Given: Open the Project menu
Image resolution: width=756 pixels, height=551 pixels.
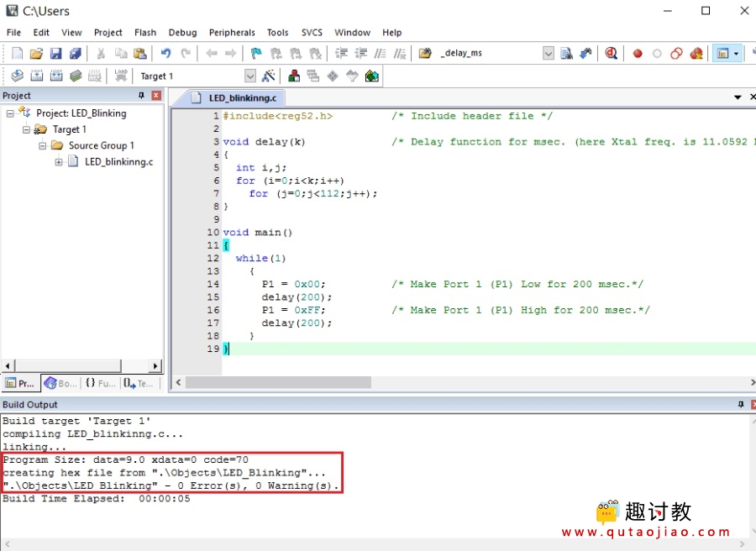Looking at the screenshot, I should click(x=108, y=32).
